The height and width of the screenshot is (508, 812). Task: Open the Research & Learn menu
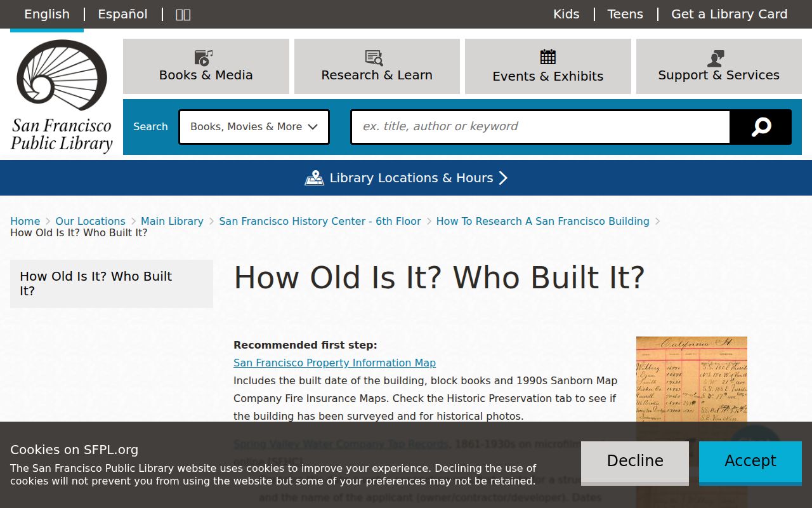377,67
